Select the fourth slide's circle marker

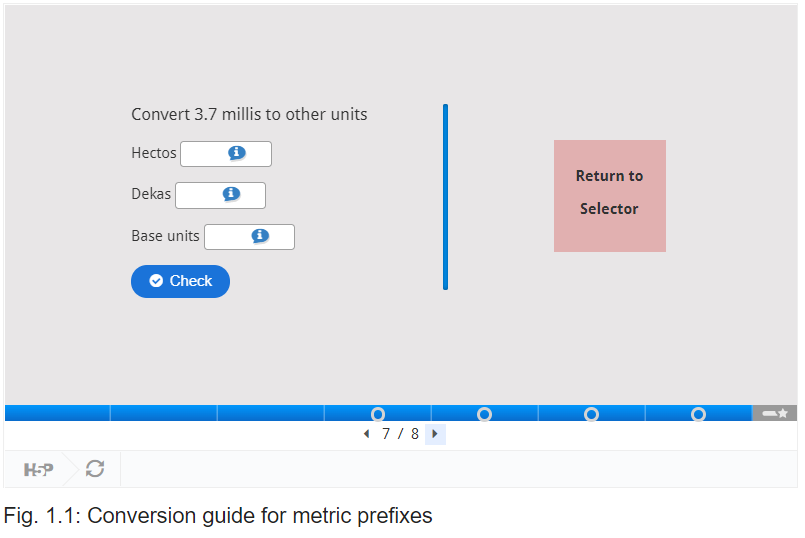coord(378,414)
